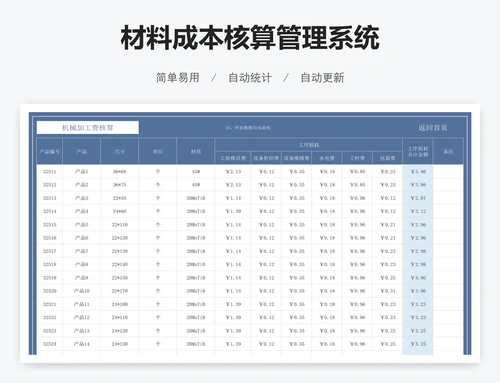Select the 工装模具费 sub-header
500x383 pixels.
(x=233, y=158)
